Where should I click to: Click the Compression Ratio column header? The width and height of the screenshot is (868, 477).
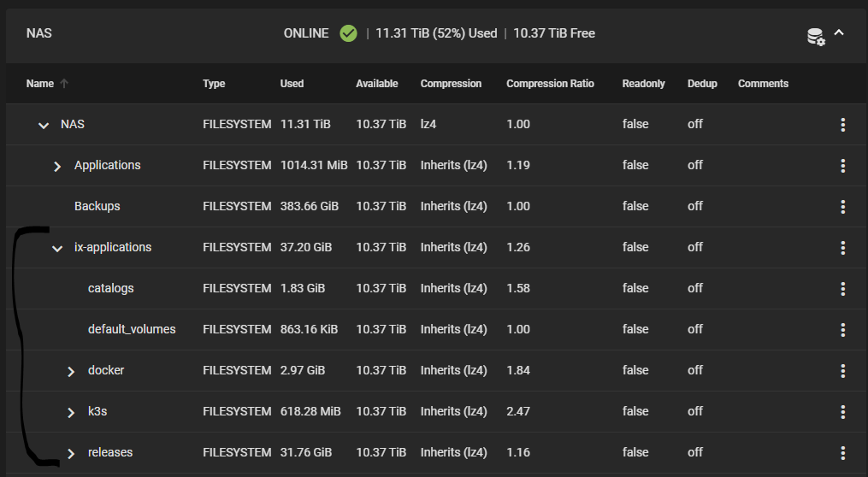[550, 84]
